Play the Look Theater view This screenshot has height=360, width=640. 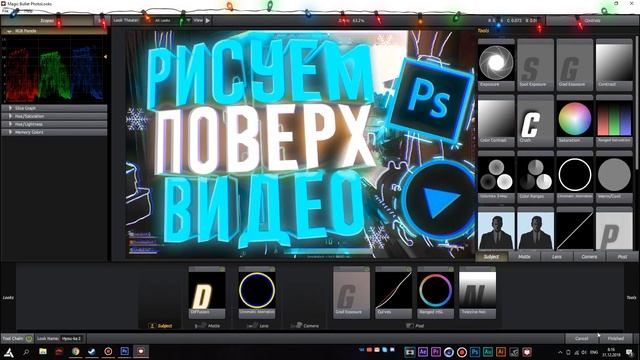point(208,20)
